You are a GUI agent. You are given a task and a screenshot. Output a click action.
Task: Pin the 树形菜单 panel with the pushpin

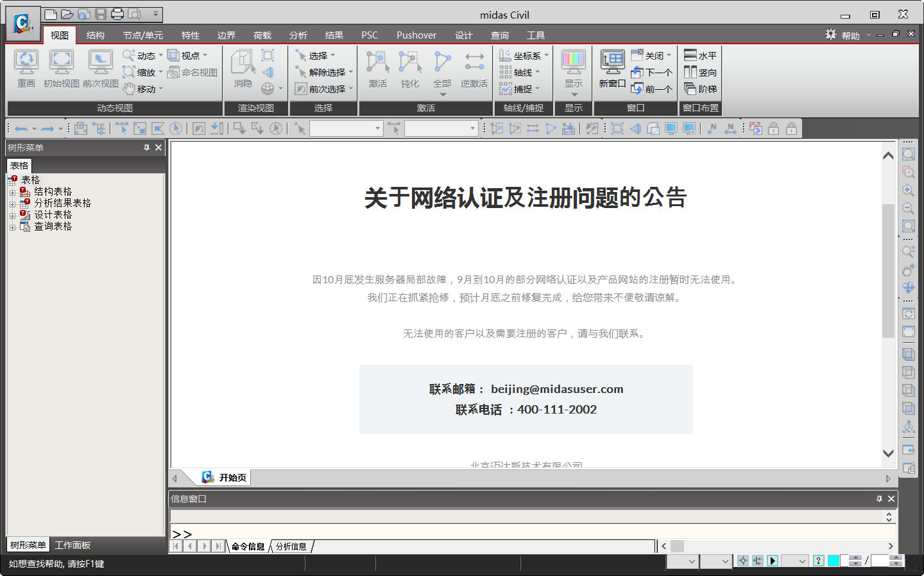(146, 148)
